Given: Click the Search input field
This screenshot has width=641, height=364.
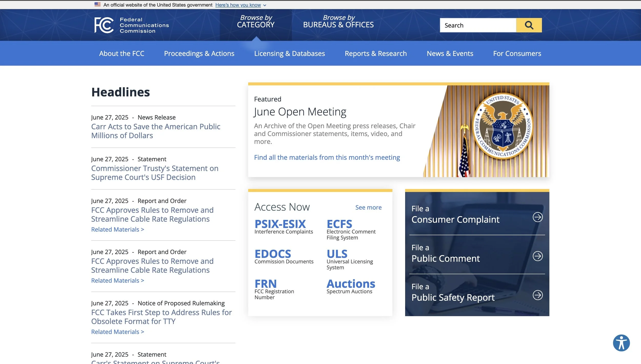Looking at the screenshot, I should tap(478, 25).
